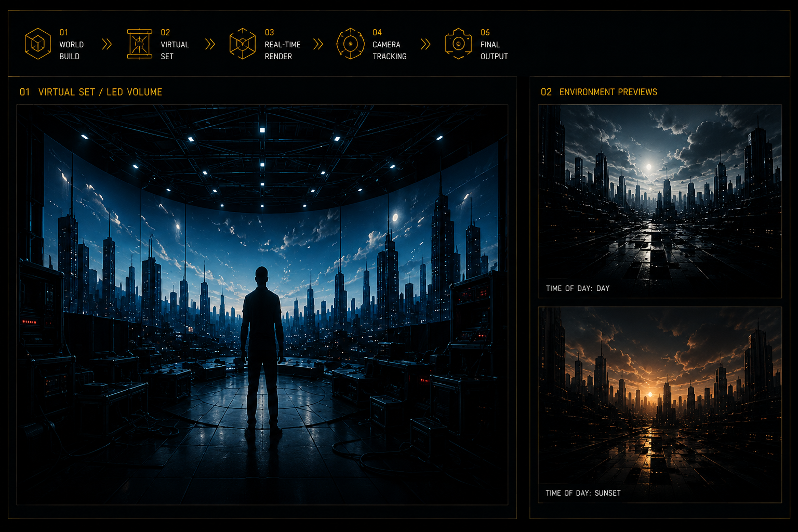Select the 03 Real-Time Render step label
This screenshot has width=798, height=532.
(283, 44)
